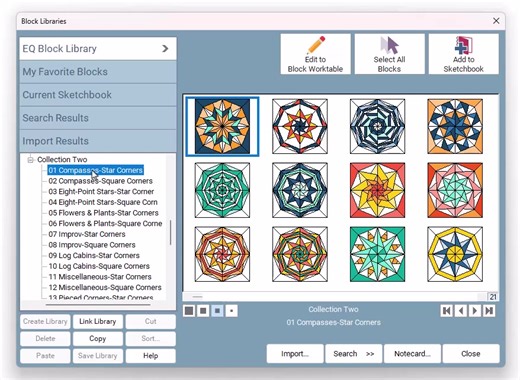Select pink and teal star block on orange
The height and width of the screenshot is (380, 520).
click(x=455, y=190)
